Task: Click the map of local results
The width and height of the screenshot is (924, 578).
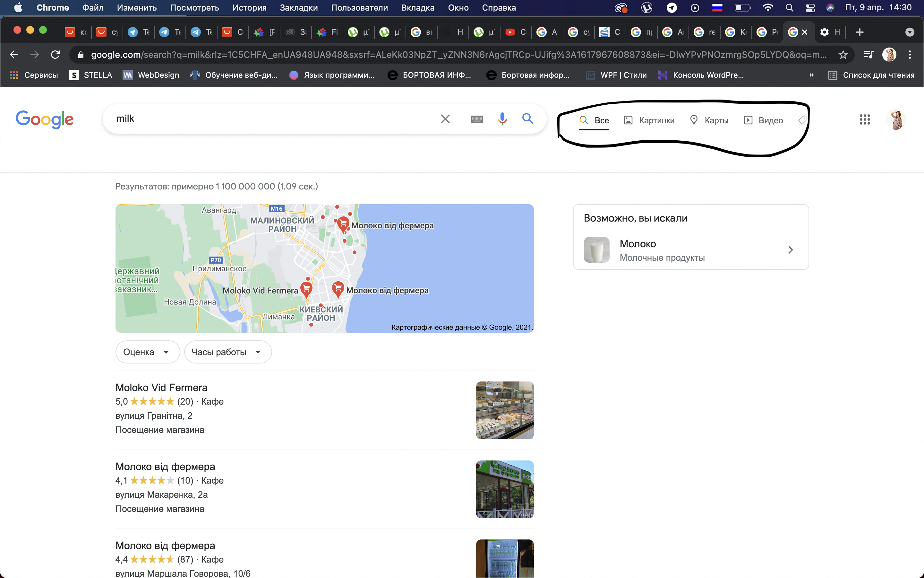Action: (325, 268)
